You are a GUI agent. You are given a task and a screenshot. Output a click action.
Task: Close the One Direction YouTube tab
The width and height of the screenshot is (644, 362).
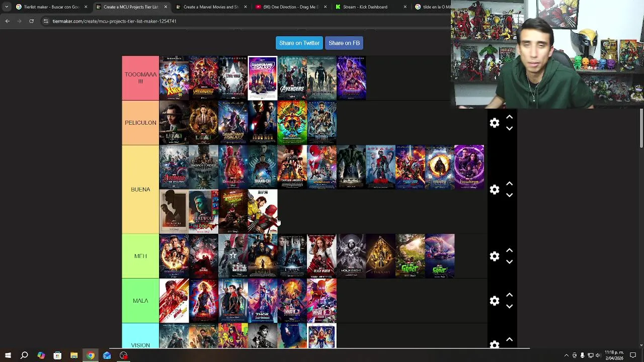tap(326, 7)
